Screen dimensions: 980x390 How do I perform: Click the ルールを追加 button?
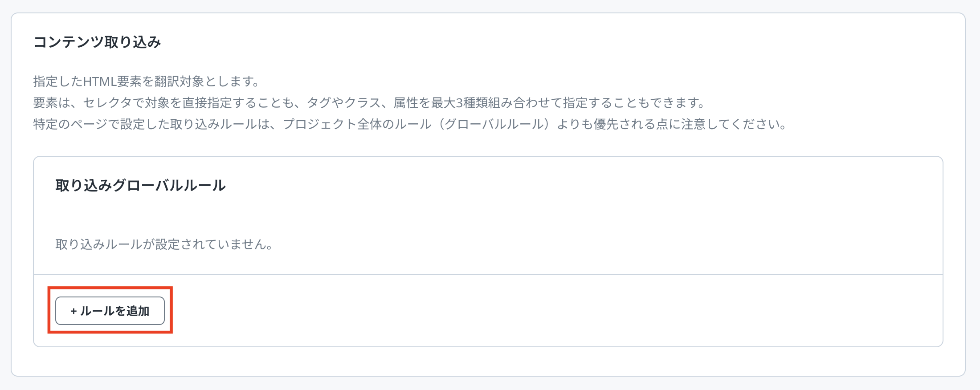110,311
